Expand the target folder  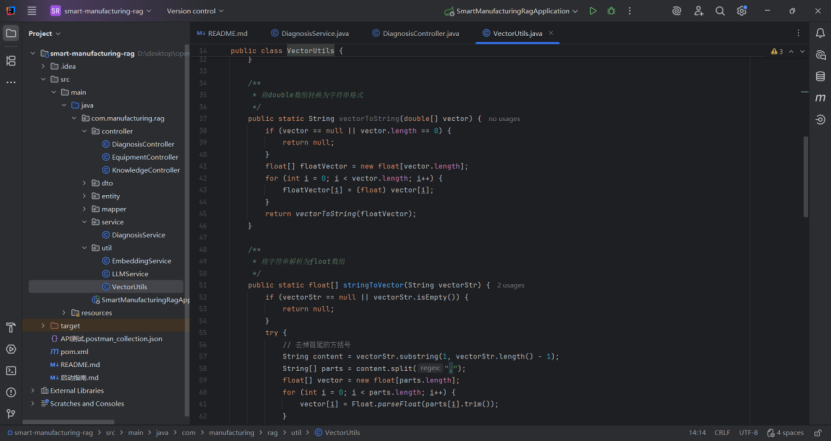point(43,325)
